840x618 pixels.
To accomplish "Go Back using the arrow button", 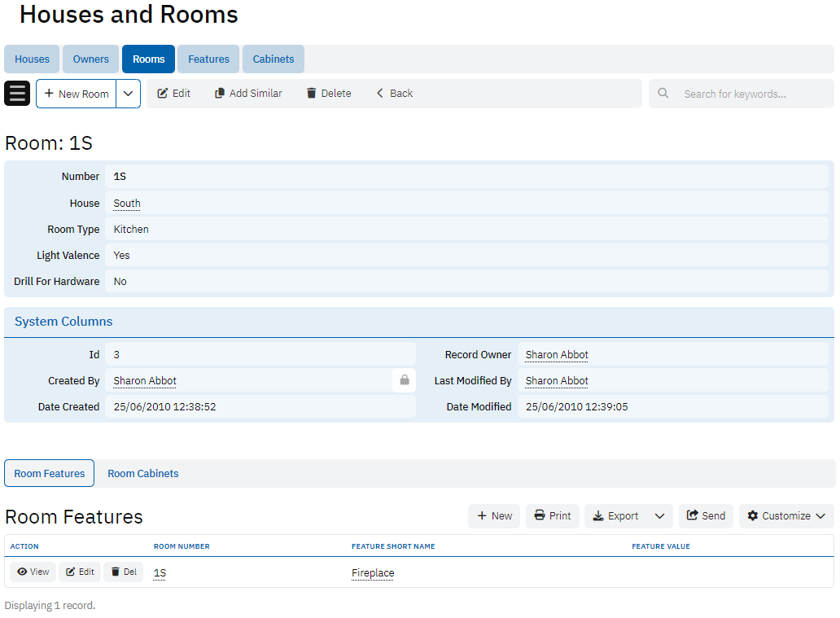I will point(394,94).
